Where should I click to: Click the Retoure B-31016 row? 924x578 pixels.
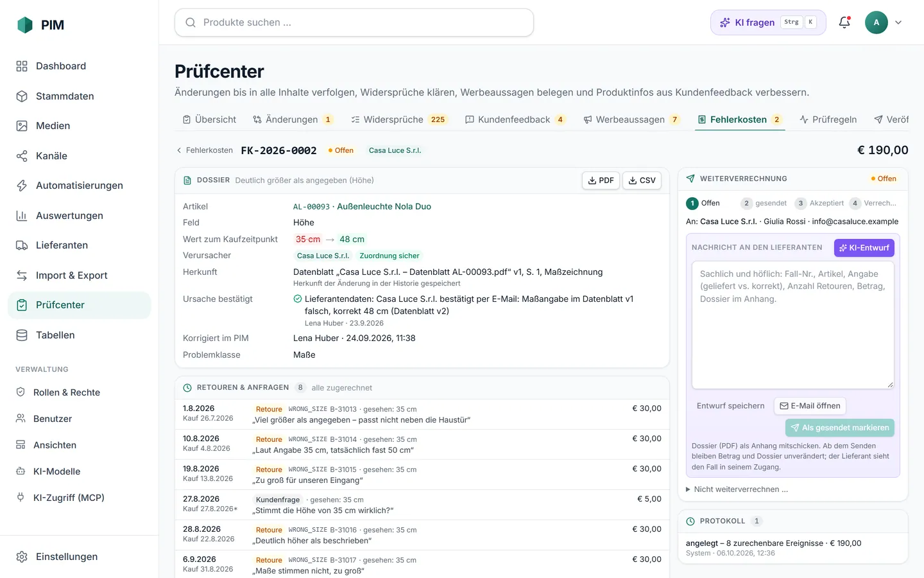tap(422, 535)
